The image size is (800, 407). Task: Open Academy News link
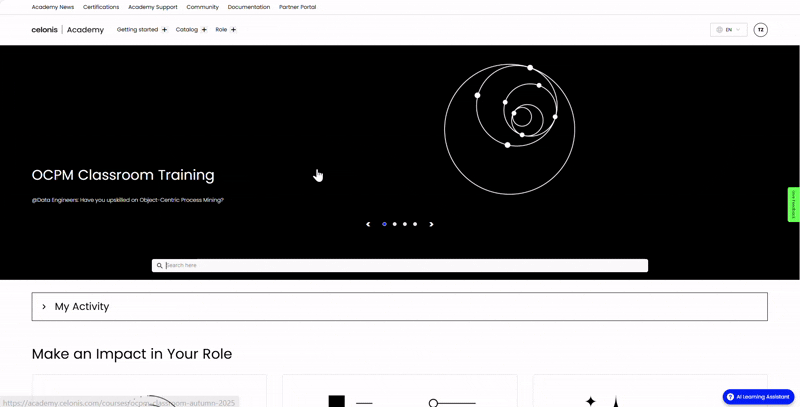tap(53, 7)
